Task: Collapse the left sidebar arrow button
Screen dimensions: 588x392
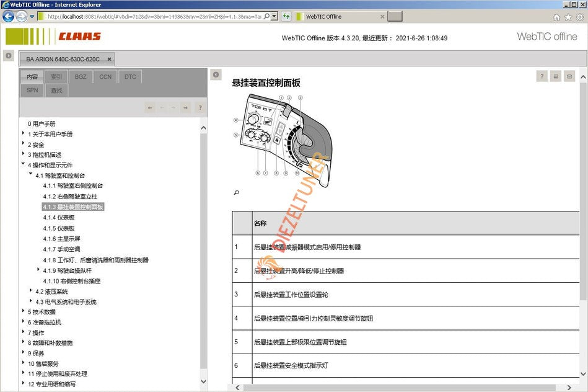Action: pyautogui.click(x=8, y=56)
